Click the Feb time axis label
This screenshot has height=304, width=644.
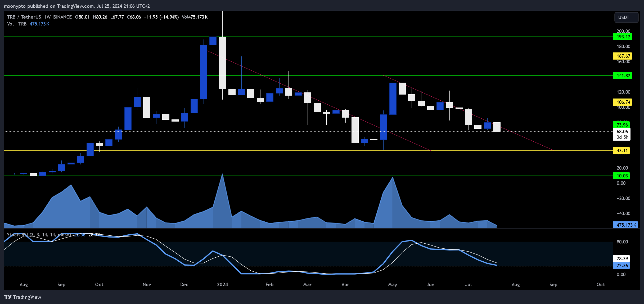click(x=269, y=284)
